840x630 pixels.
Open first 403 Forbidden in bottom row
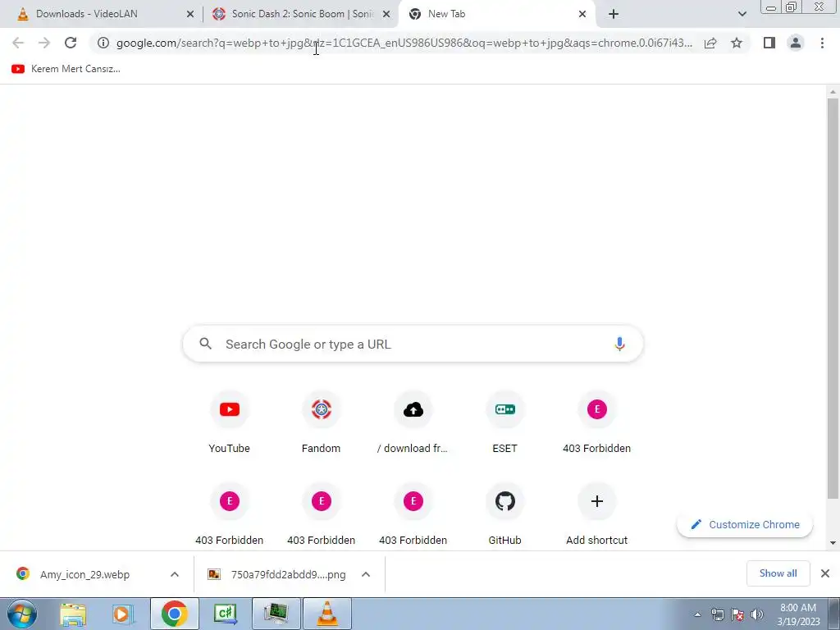230,515
